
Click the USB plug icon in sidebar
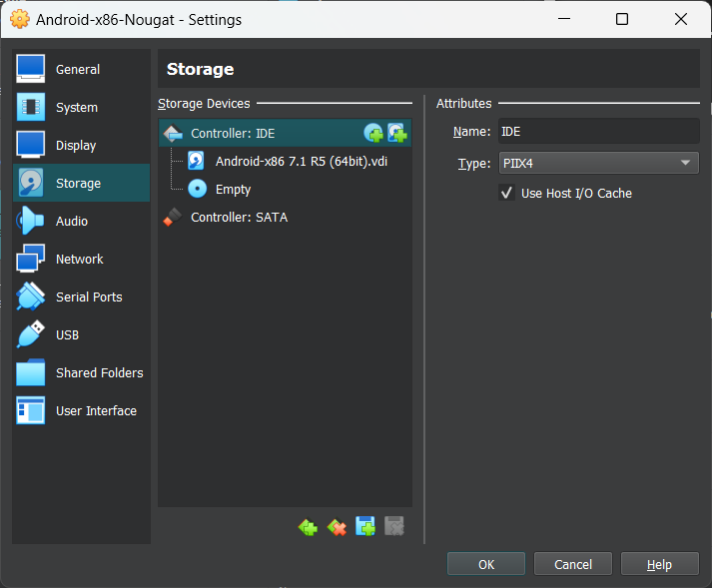[30, 334]
